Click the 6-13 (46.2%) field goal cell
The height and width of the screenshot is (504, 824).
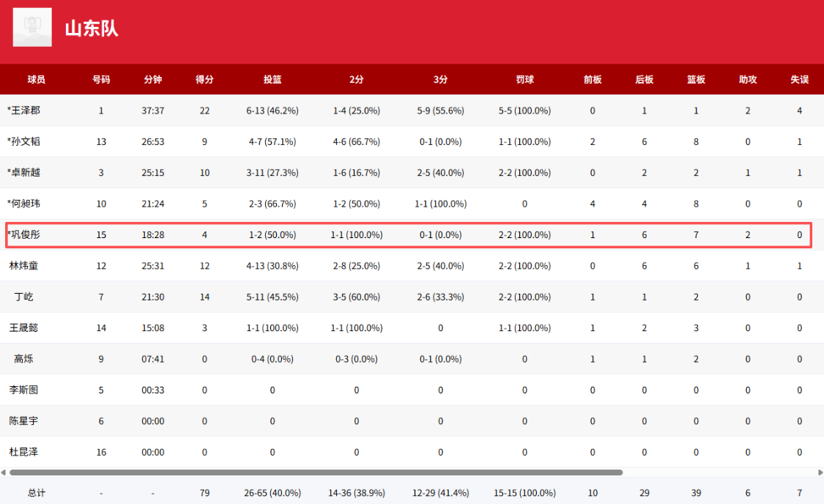point(272,111)
